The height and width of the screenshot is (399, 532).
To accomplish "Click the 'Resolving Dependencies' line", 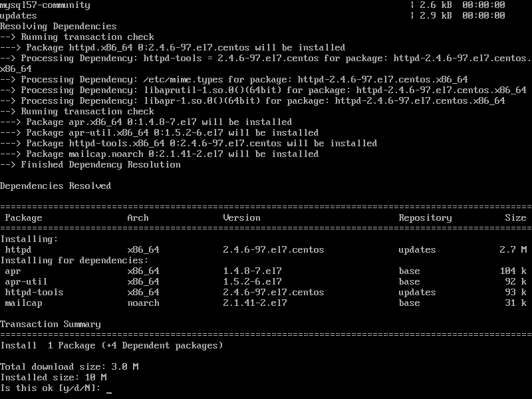I will tap(59, 27).
